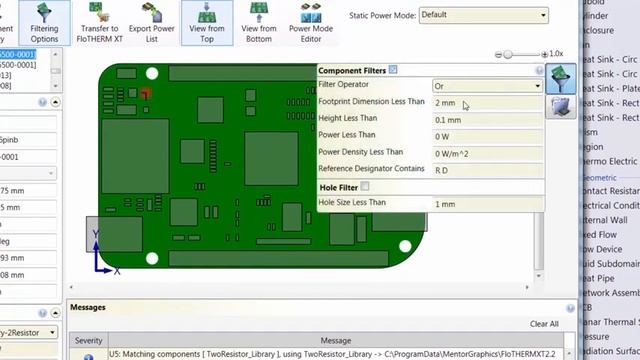This screenshot has height=360, width=640.
Task: Click the zoom out minus icon
Action: (x=498, y=54)
